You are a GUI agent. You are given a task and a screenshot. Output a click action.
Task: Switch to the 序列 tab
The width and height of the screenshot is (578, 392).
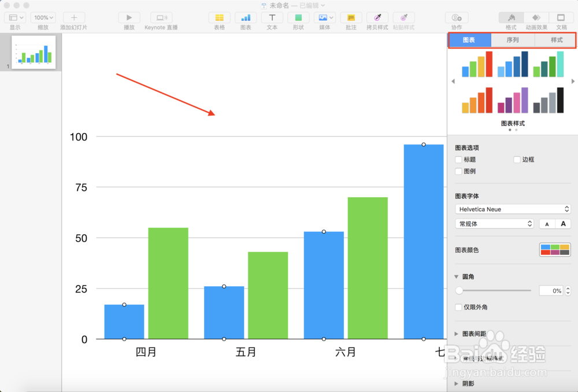coord(513,40)
